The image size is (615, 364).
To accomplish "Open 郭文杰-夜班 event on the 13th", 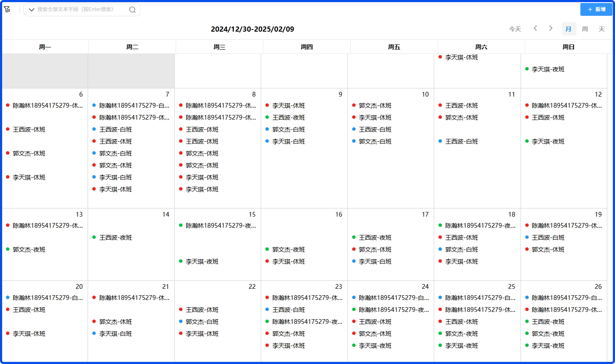I will [x=29, y=250].
